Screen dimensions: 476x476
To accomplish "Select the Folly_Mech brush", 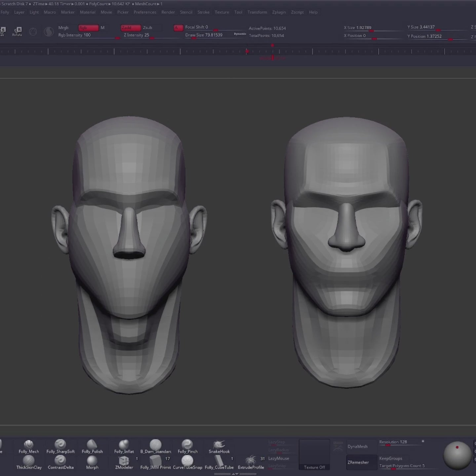I will pos(28,447).
